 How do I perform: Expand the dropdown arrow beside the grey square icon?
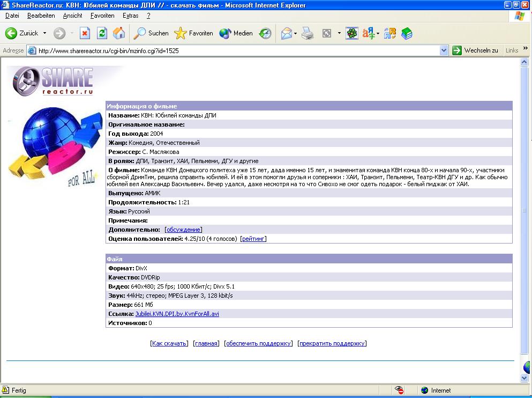[x=339, y=33]
